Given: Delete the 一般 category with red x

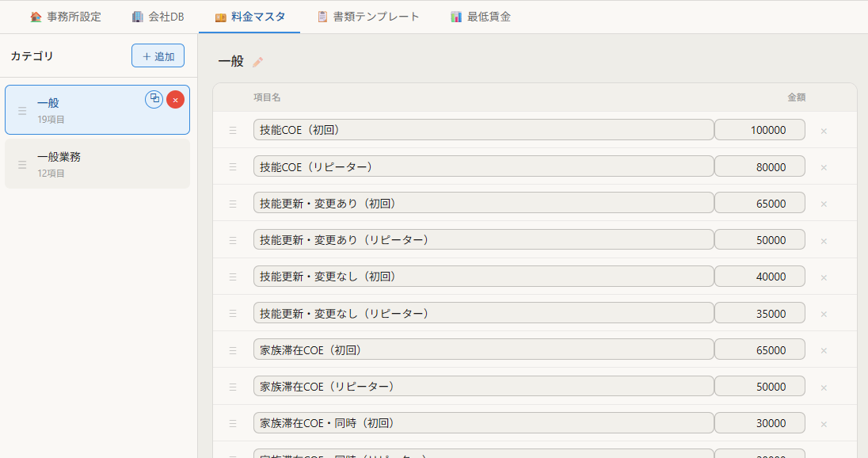Looking at the screenshot, I should click(x=176, y=100).
